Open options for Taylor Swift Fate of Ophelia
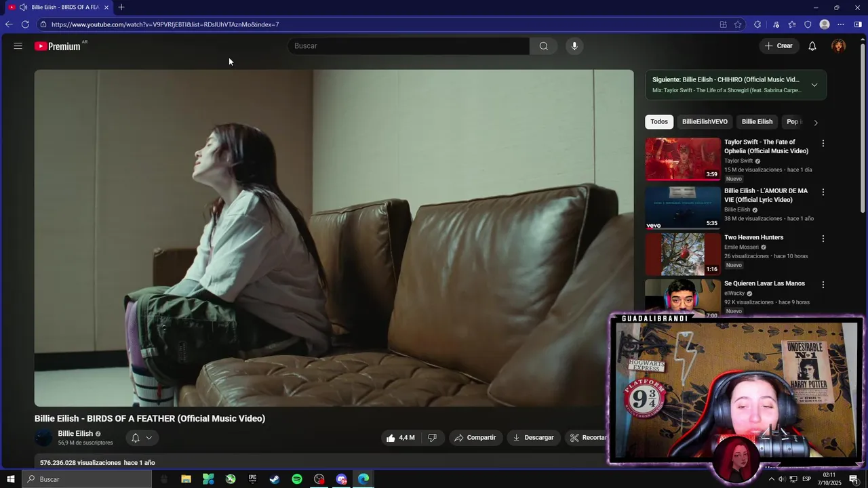The height and width of the screenshot is (488, 868). coord(823,143)
